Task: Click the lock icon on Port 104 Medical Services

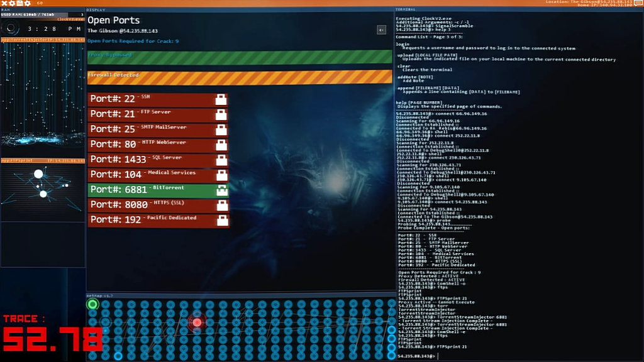Action: point(222,175)
